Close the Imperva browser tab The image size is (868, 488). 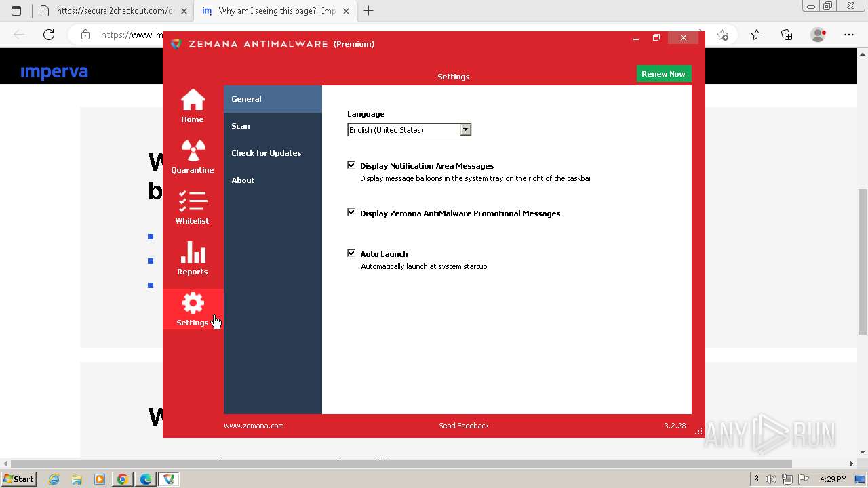pyautogui.click(x=346, y=11)
